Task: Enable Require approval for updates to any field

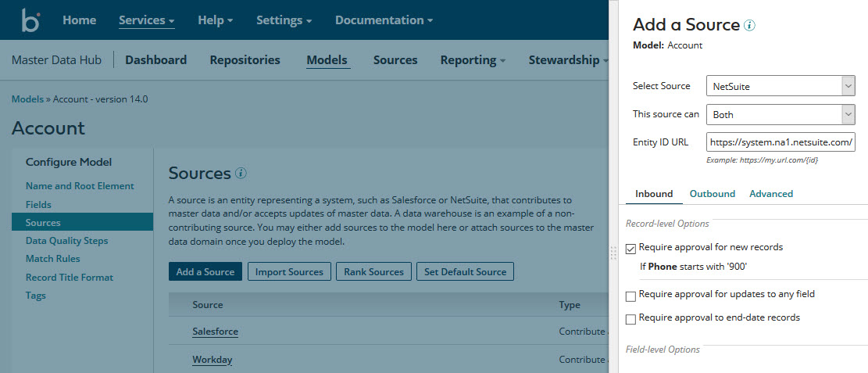Action: pos(630,296)
